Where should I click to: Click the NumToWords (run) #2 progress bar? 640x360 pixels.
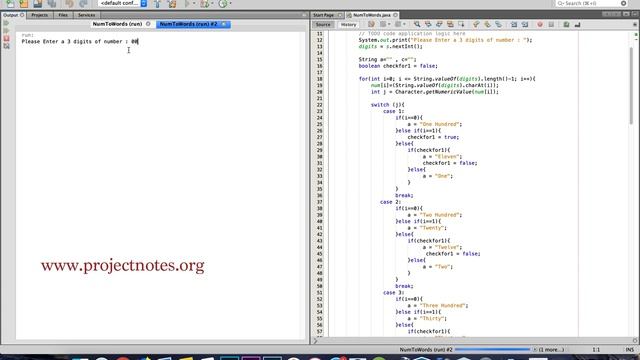coord(492,350)
